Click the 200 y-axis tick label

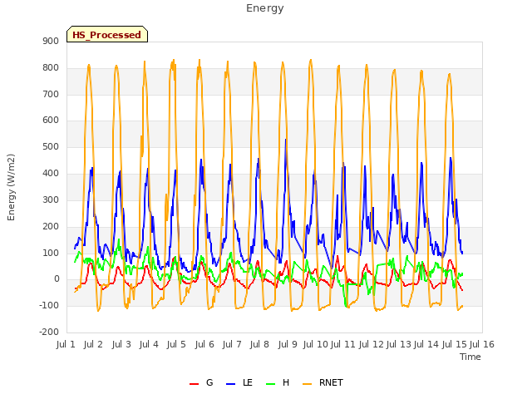coord(51,226)
